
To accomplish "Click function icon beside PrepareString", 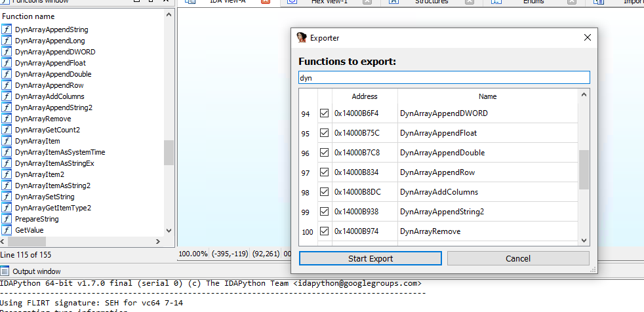I will pos(7,219).
